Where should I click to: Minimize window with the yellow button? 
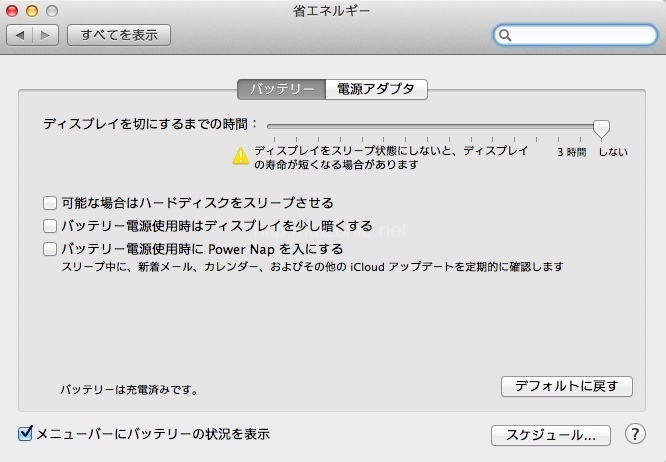coord(32,11)
